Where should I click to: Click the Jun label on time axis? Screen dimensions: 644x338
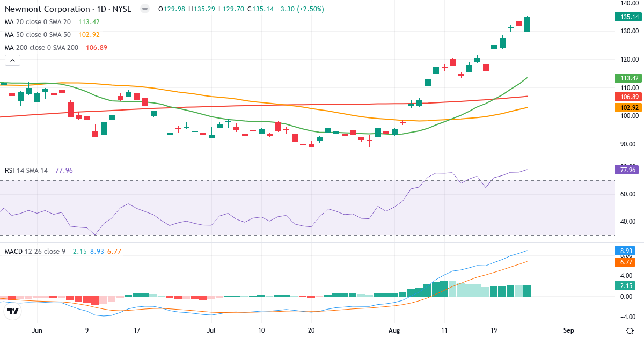coord(36,330)
